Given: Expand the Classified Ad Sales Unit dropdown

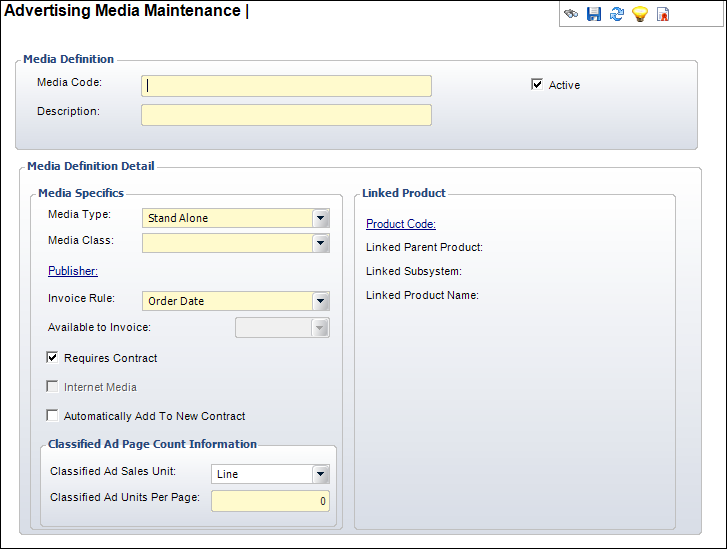Looking at the screenshot, I should coord(320,474).
